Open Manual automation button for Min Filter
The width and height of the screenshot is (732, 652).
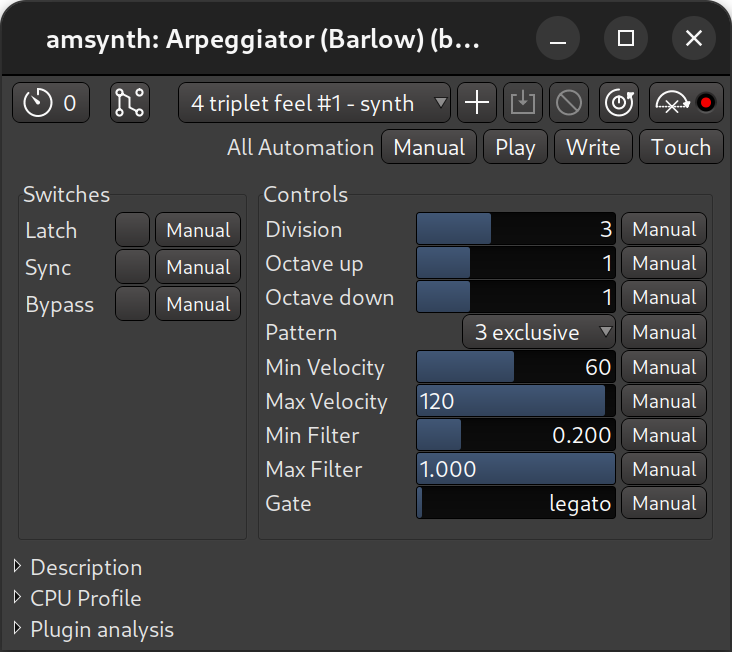[664, 435]
